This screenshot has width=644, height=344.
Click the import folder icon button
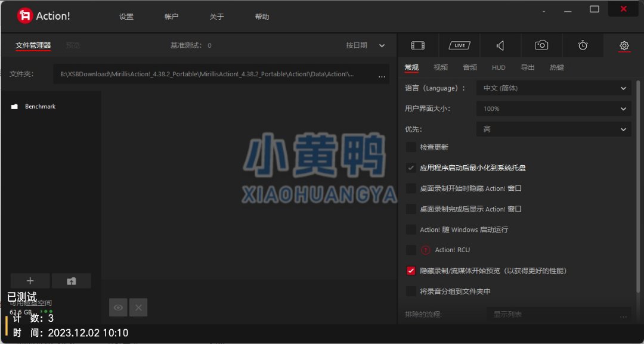pos(72,281)
